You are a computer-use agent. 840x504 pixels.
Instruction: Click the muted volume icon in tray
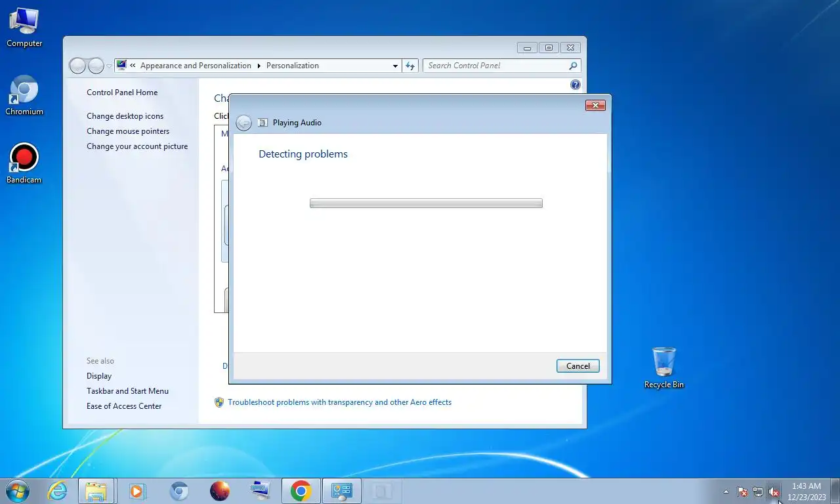tap(774, 492)
